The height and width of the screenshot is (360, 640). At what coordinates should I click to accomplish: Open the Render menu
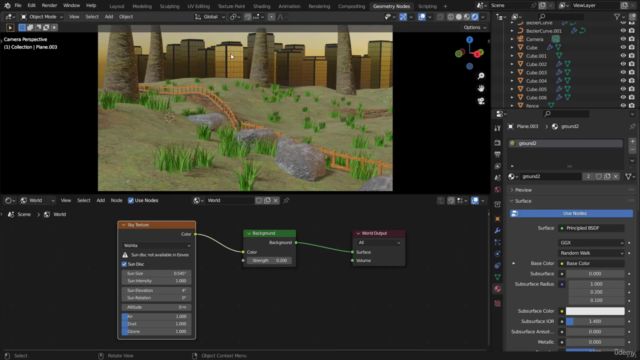[49, 6]
